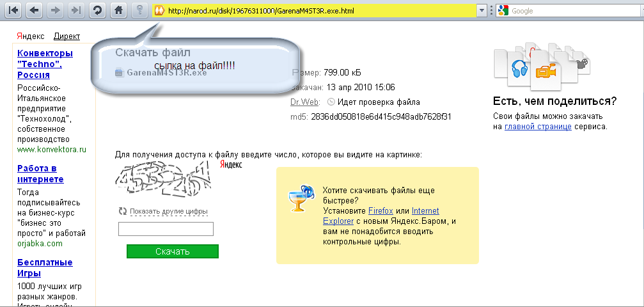Open the Dr.Web link

(x=304, y=102)
